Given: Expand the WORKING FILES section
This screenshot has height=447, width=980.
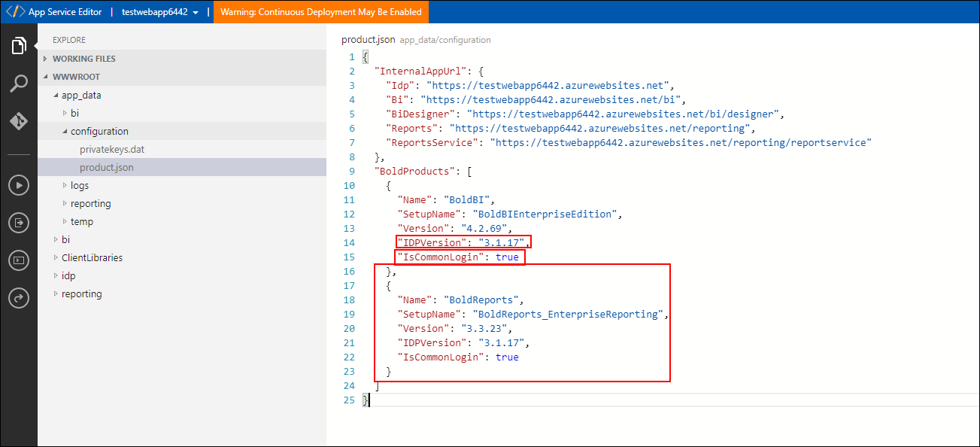Looking at the screenshot, I should (182, 59).
